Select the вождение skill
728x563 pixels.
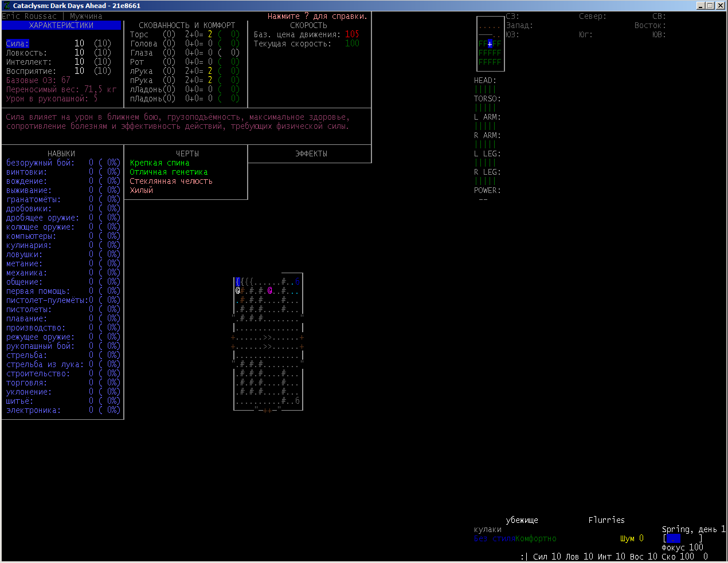click(63, 181)
